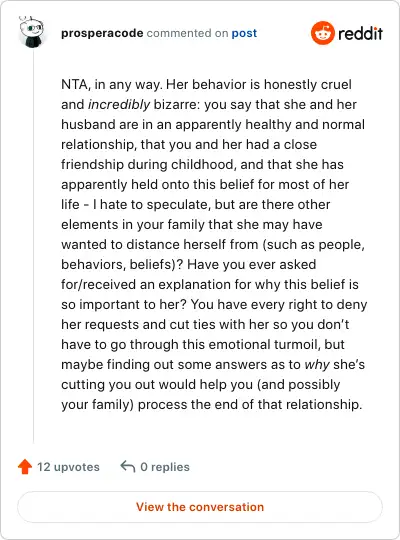Viewport: 400px width, 540px height.
Task: Select the "12 upvotes" count label
Action: 68,467
